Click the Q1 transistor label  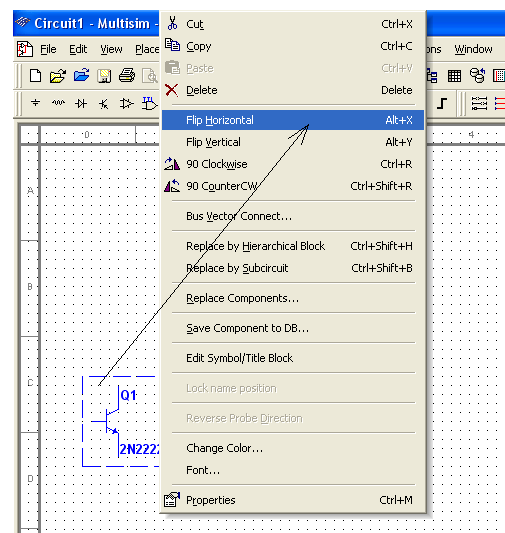click(128, 395)
